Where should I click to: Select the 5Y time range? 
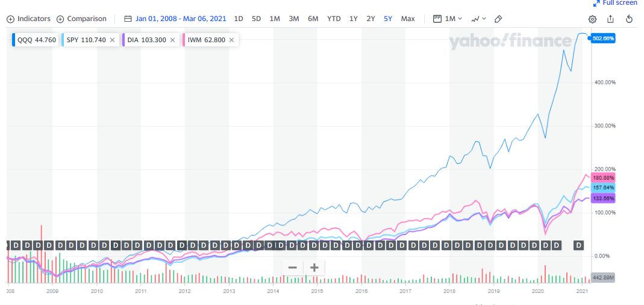[388, 19]
